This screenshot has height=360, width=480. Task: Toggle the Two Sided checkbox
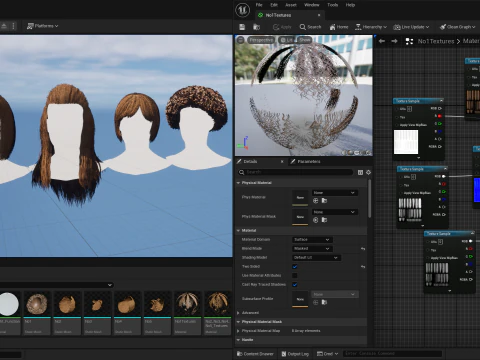coord(295,267)
